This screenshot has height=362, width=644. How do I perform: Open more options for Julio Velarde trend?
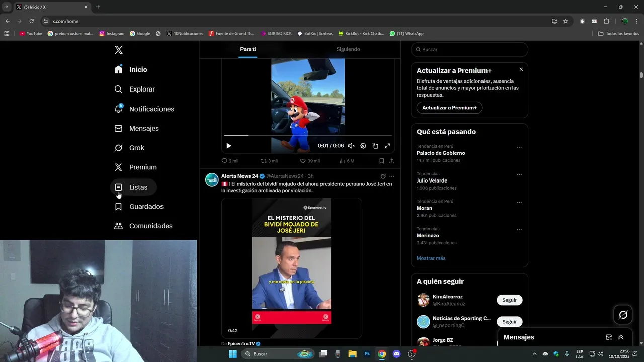coord(519,175)
